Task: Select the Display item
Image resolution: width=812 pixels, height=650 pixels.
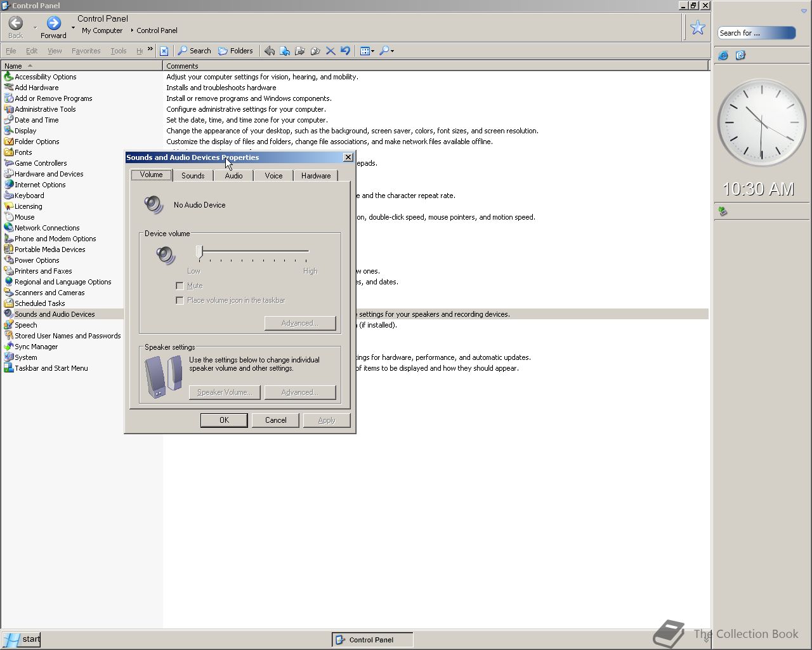Action: pos(20,131)
